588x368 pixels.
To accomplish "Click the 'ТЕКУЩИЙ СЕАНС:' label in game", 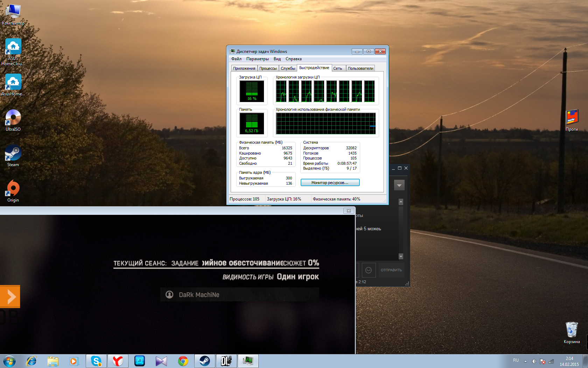I will (x=140, y=263).
